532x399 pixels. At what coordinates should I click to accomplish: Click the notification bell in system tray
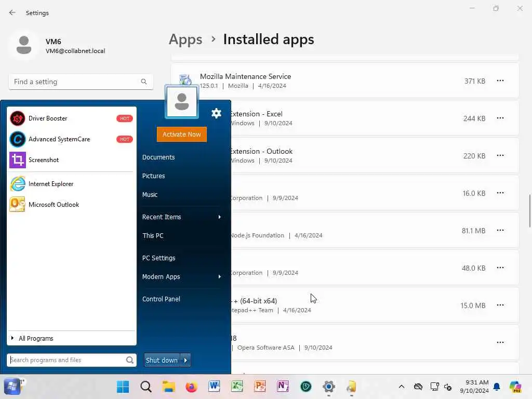tap(497, 387)
